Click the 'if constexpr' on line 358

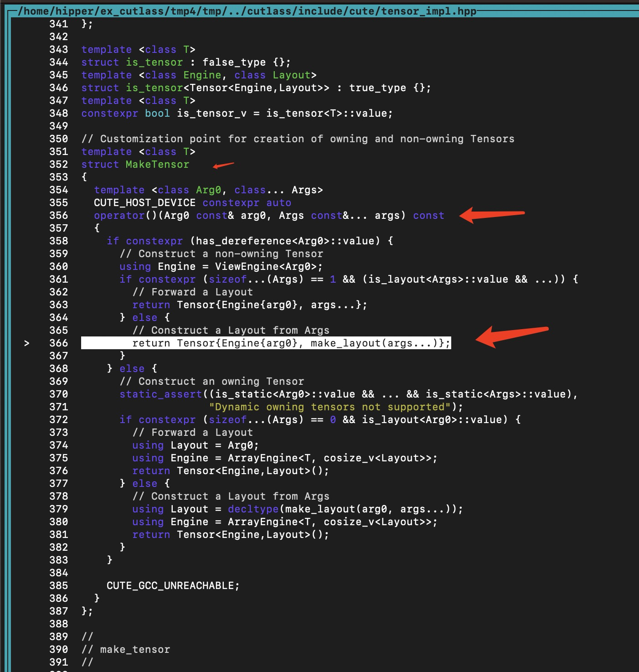coord(146,241)
